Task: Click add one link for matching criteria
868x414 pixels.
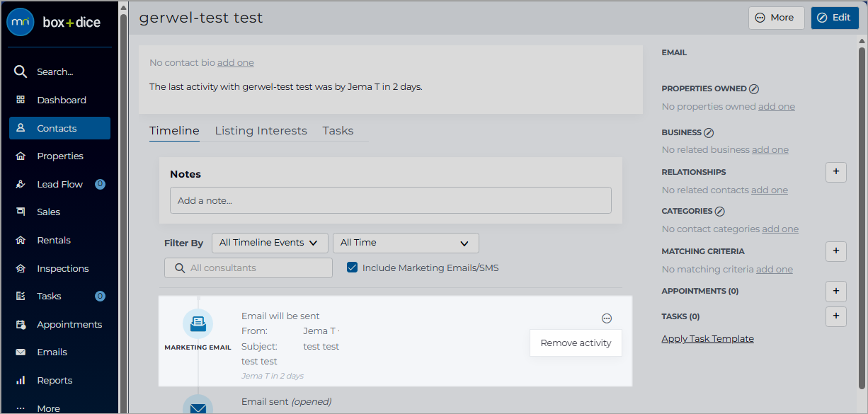Action: (775, 270)
